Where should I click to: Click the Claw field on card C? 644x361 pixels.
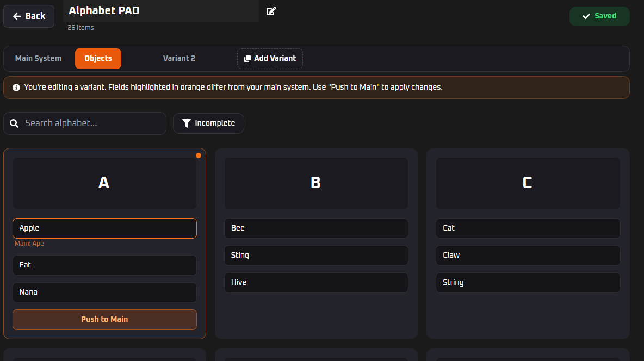(528, 256)
